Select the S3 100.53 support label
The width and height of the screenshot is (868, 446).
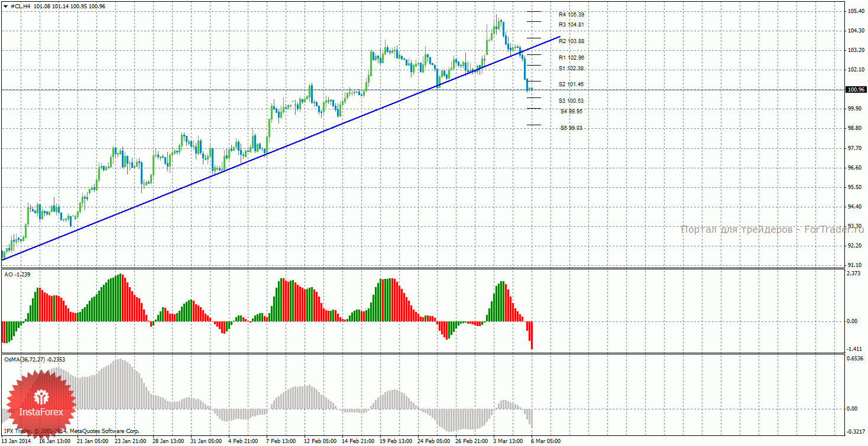(571, 101)
